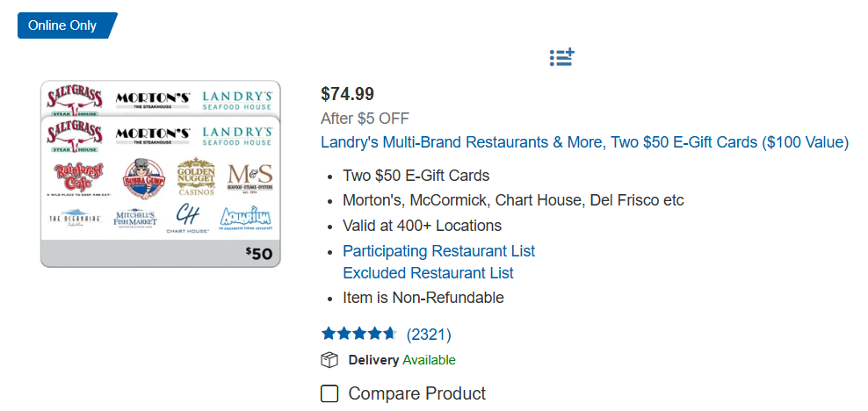Screen dimensions: 868x411
Task: Click The Oceanaire logo on card
Action: pyautogui.click(x=75, y=218)
